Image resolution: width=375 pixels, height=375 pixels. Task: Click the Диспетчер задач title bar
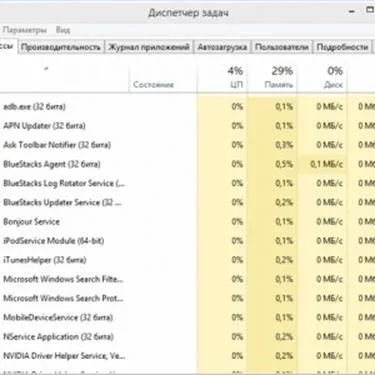[188, 13]
